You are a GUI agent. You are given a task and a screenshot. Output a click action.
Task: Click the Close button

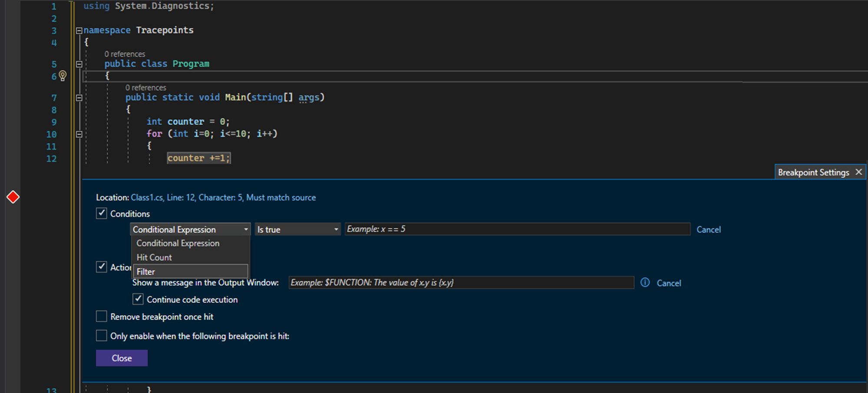pos(122,358)
